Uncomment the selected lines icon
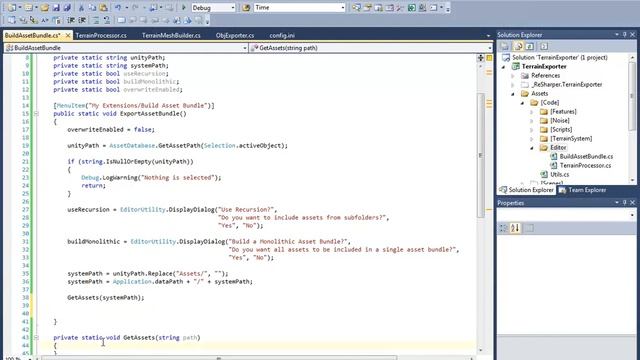The height and width of the screenshot is (360, 640). coord(107,20)
